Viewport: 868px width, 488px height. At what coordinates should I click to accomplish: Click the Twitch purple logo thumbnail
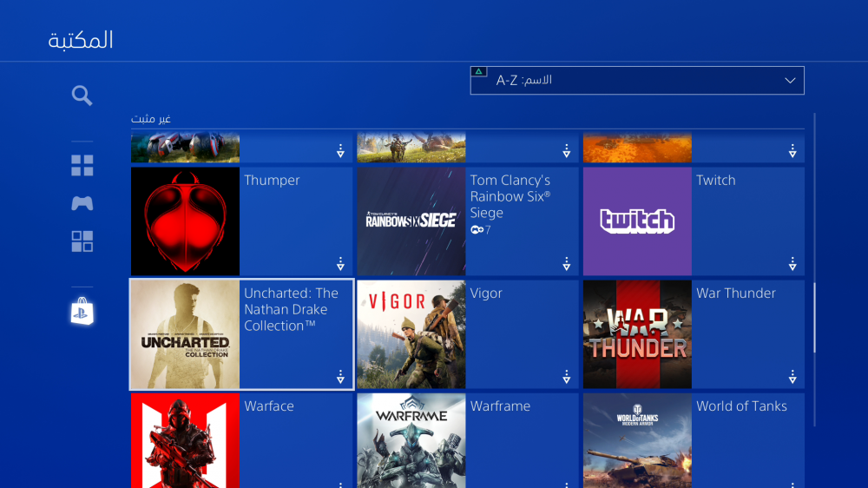(x=637, y=221)
